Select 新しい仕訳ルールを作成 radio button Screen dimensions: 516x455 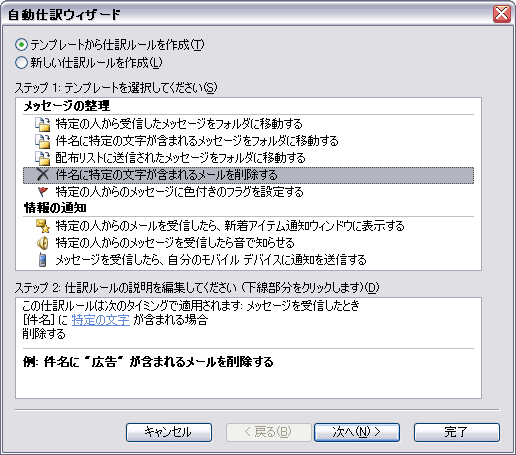(21, 63)
